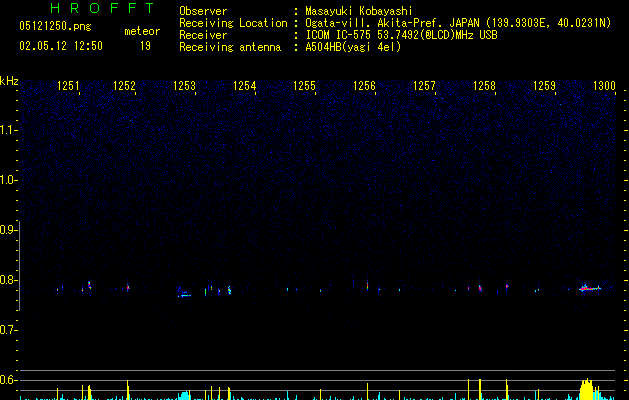This screenshot has width=629, height=400.
Task: Click the 1252 time marker
Action: click(x=124, y=86)
